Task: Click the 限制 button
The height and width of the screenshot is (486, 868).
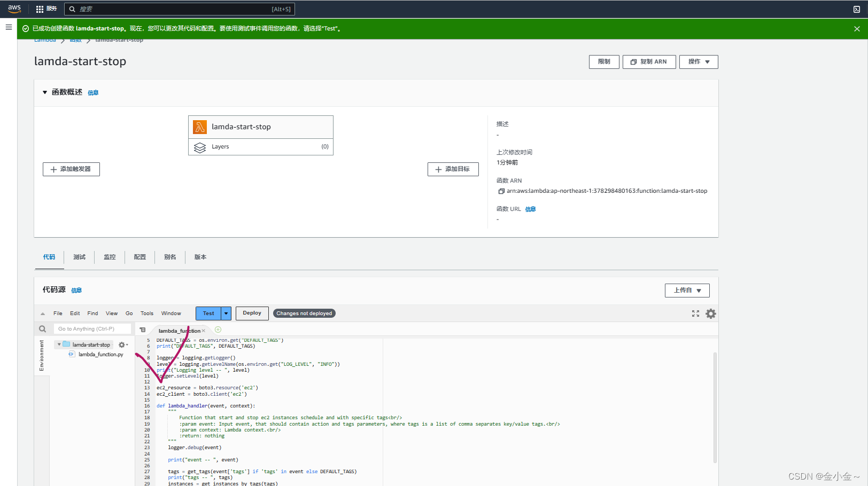Action: (604, 62)
